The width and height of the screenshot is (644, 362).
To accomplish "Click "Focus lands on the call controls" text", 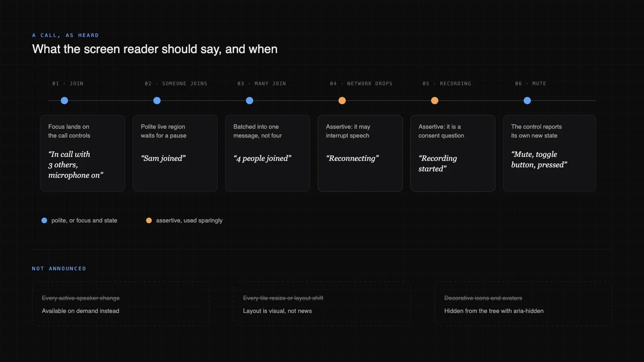I will point(69,131).
